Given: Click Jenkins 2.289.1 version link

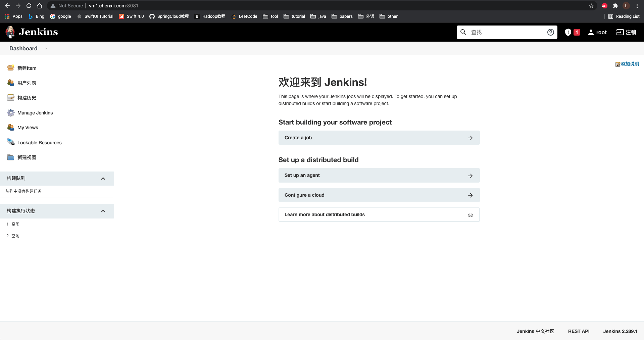Looking at the screenshot, I should (620, 331).
